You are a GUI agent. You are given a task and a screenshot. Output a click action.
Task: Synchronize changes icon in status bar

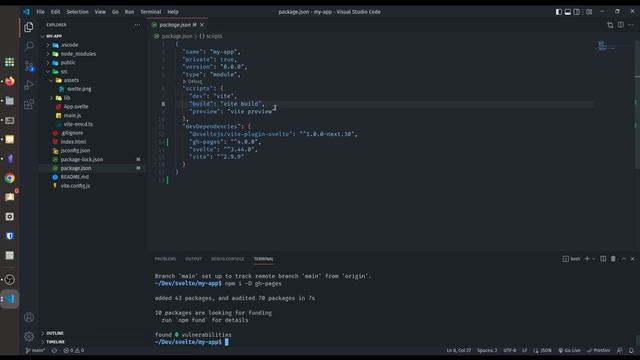54,350
